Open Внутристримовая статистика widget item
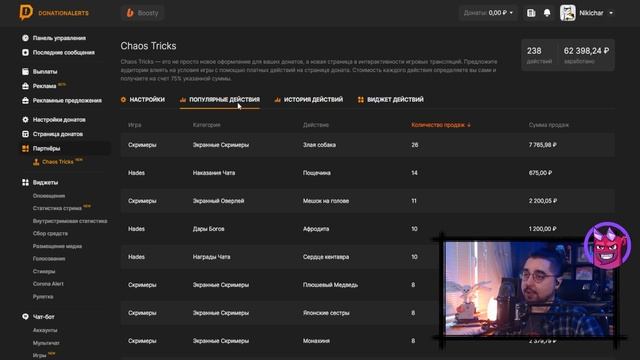 click(70, 221)
